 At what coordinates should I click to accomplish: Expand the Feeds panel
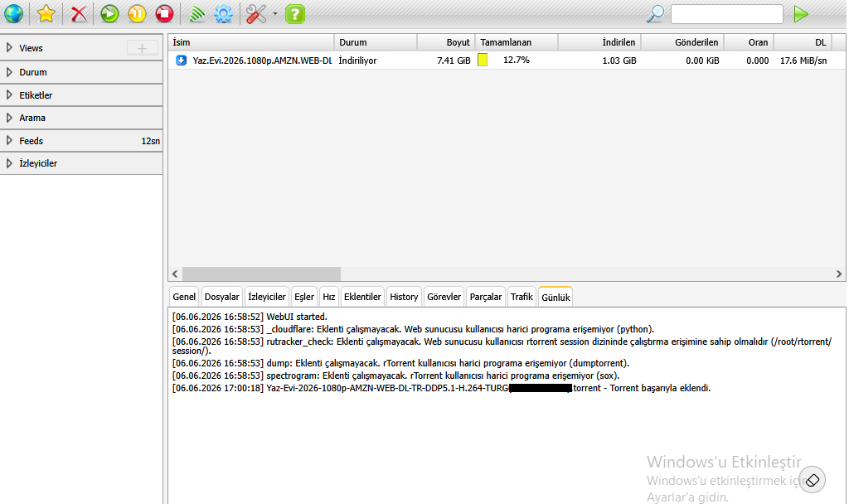pos(81,141)
